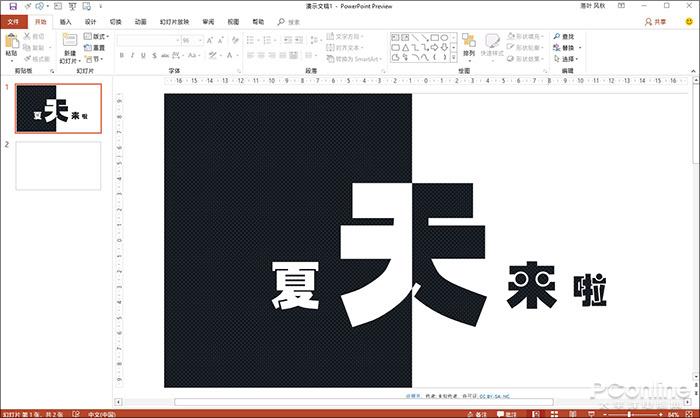This screenshot has width=700, height=418.
Task: Click the smiley feedback icon
Action: (x=691, y=20)
